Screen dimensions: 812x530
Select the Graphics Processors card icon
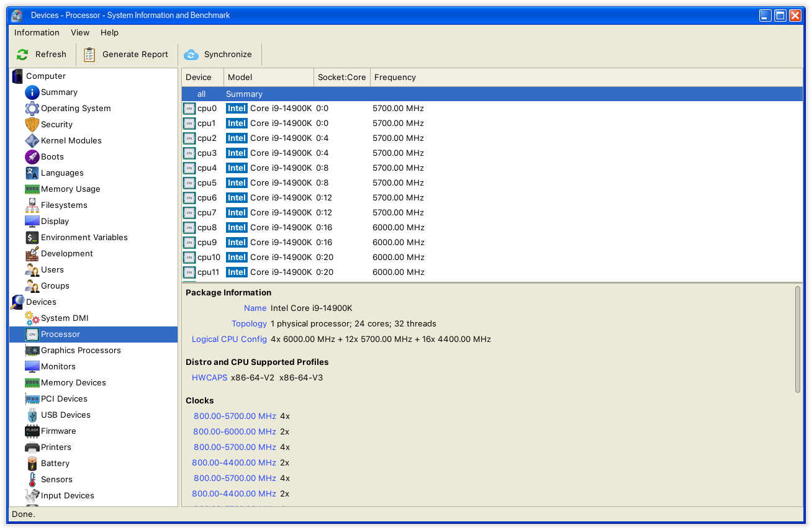pos(32,351)
